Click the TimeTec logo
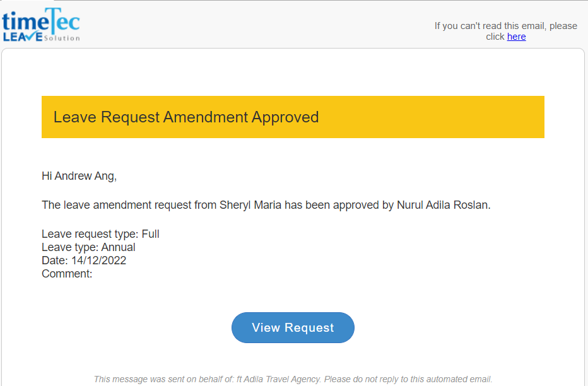This screenshot has width=588, height=386. [x=41, y=25]
